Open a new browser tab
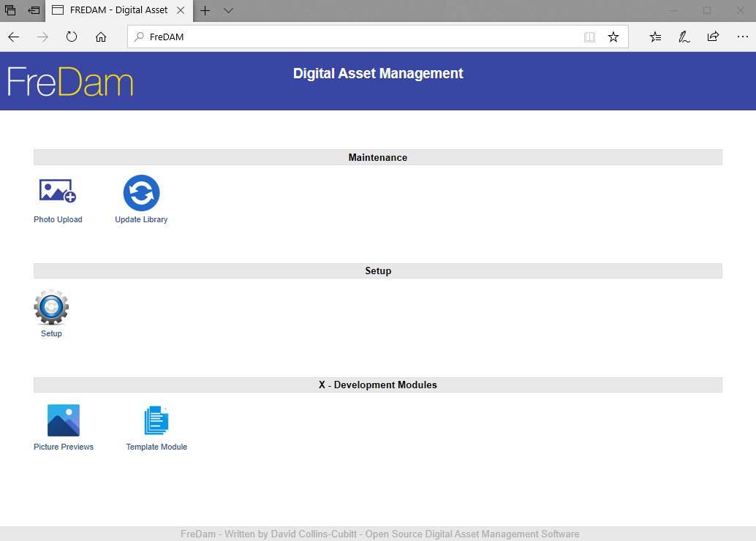756x541 pixels. pyautogui.click(x=205, y=10)
